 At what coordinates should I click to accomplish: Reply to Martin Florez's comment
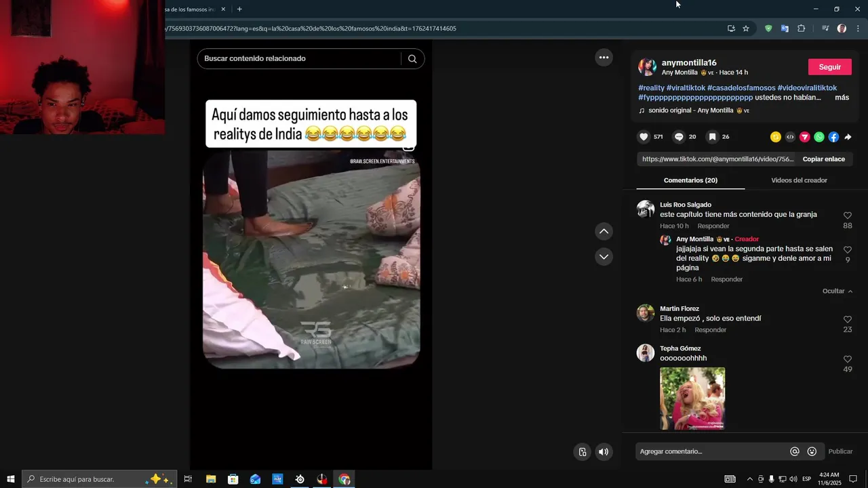[x=710, y=330]
